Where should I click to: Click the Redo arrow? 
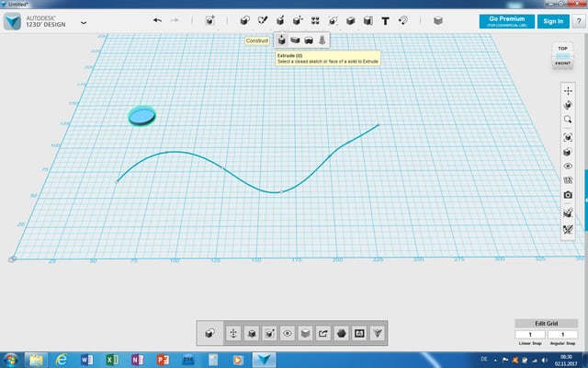pyautogui.click(x=175, y=20)
